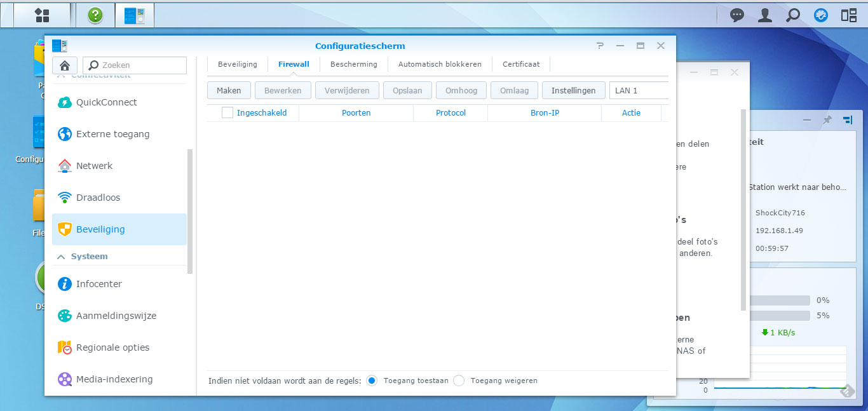
Task: Open the user options person icon
Action: tap(765, 15)
